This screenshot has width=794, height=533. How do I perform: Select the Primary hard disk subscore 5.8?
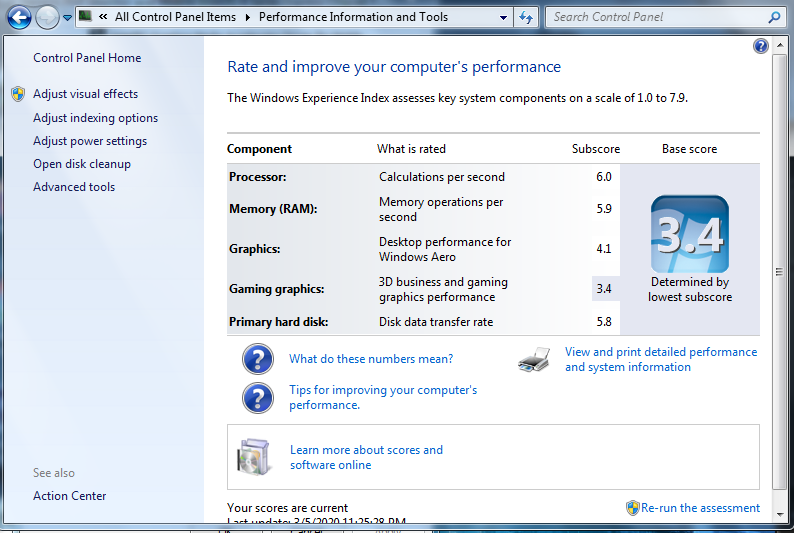click(x=604, y=321)
